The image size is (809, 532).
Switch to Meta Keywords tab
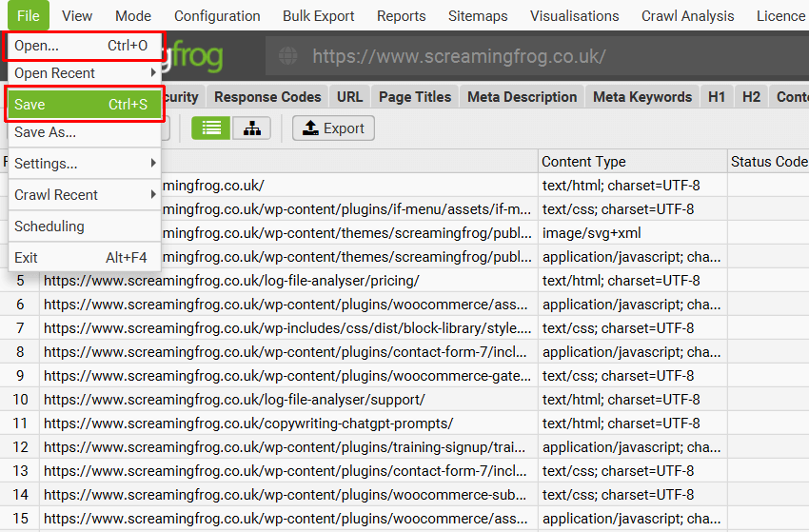[642, 97]
